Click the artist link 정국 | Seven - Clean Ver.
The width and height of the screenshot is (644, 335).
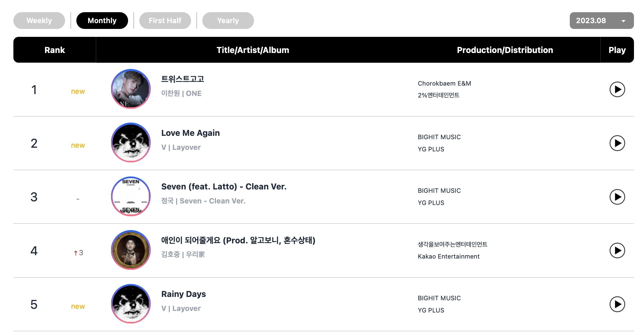203,201
